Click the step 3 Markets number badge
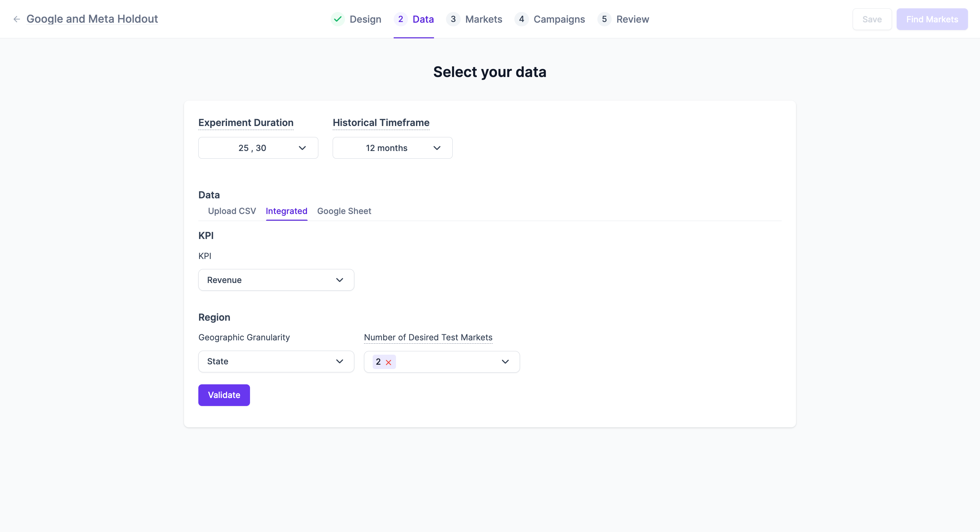This screenshot has width=980, height=532. coord(453,19)
